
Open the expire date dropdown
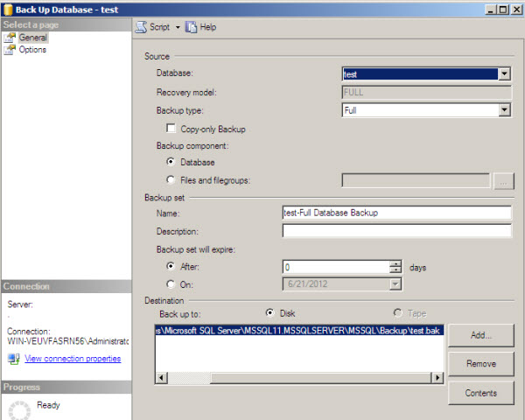click(x=395, y=284)
